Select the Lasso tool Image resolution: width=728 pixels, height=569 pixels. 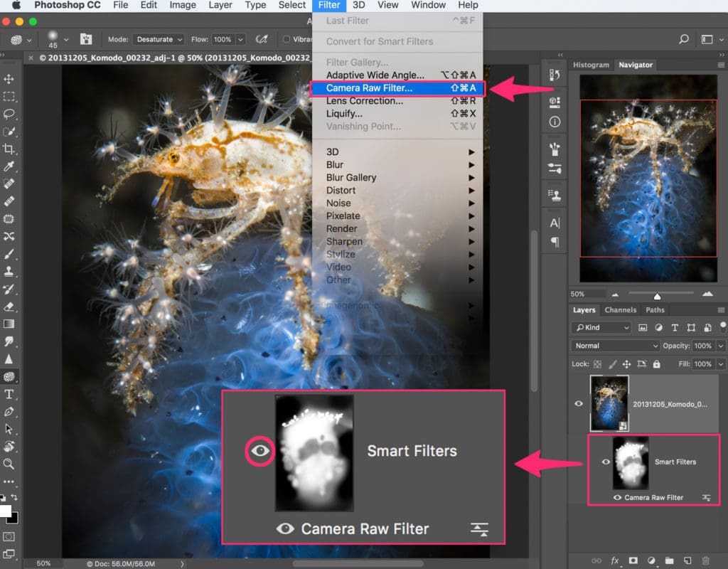[9, 115]
